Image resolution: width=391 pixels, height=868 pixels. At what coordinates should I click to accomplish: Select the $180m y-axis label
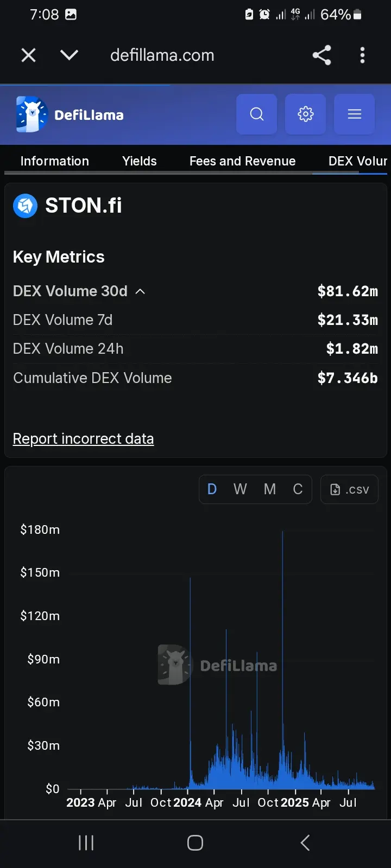point(40,529)
